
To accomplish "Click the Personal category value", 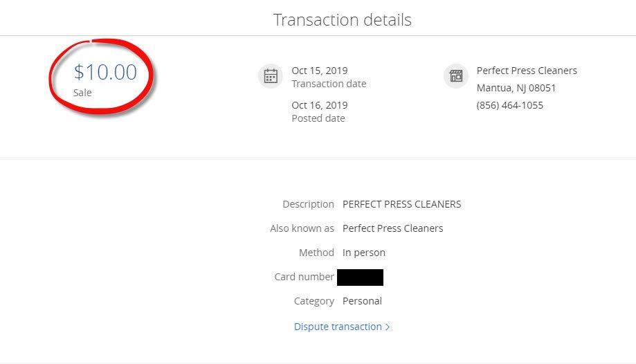I will coord(362,301).
